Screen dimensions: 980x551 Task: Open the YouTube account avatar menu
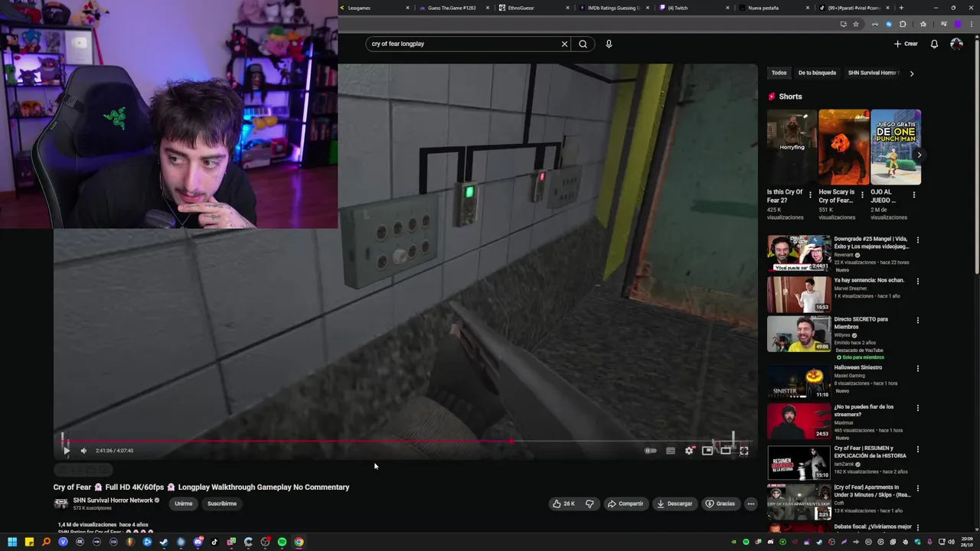(x=956, y=44)
